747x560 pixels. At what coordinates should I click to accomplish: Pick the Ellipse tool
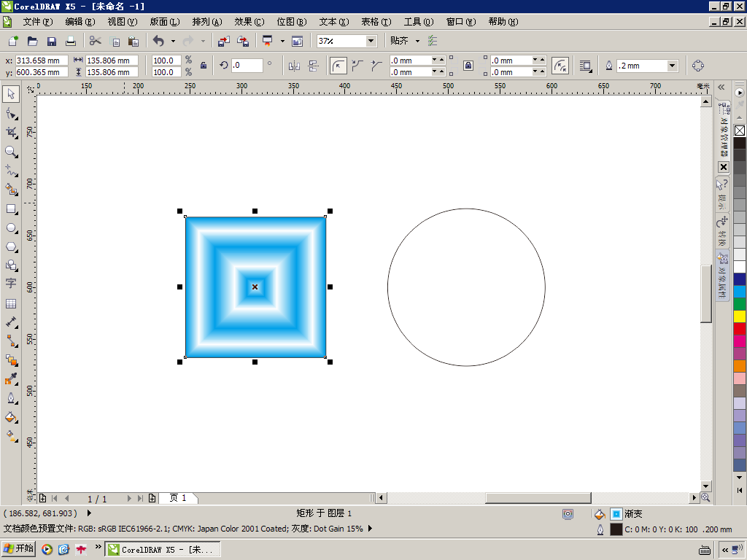[11, 228]
